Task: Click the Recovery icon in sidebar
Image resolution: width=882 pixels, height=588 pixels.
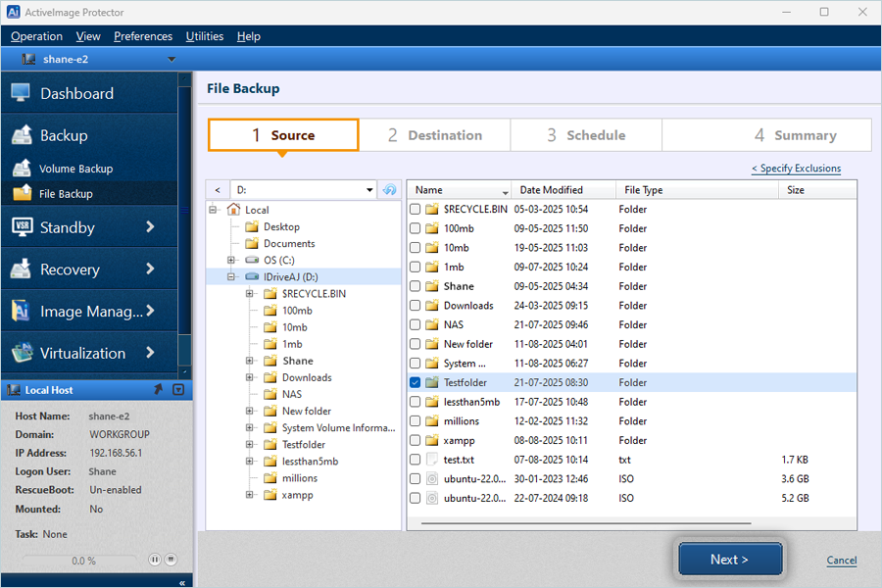Action: pos(22,269)
